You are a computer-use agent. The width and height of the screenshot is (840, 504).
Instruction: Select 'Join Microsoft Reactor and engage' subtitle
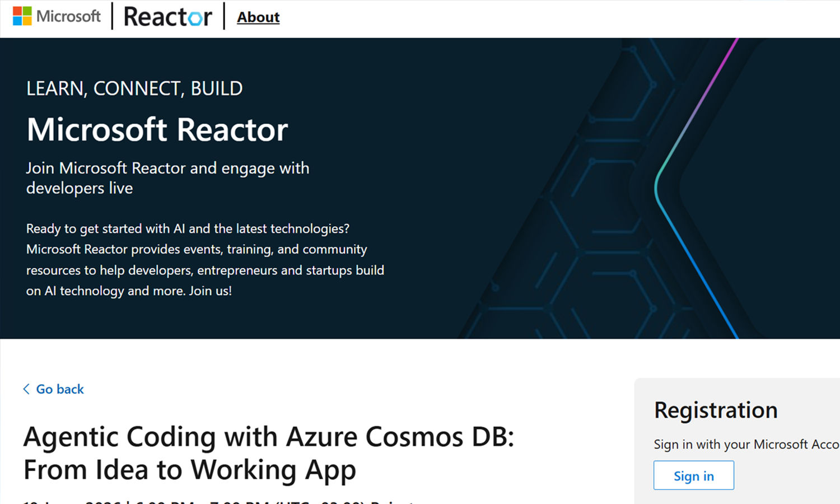[x=168, y=178]
